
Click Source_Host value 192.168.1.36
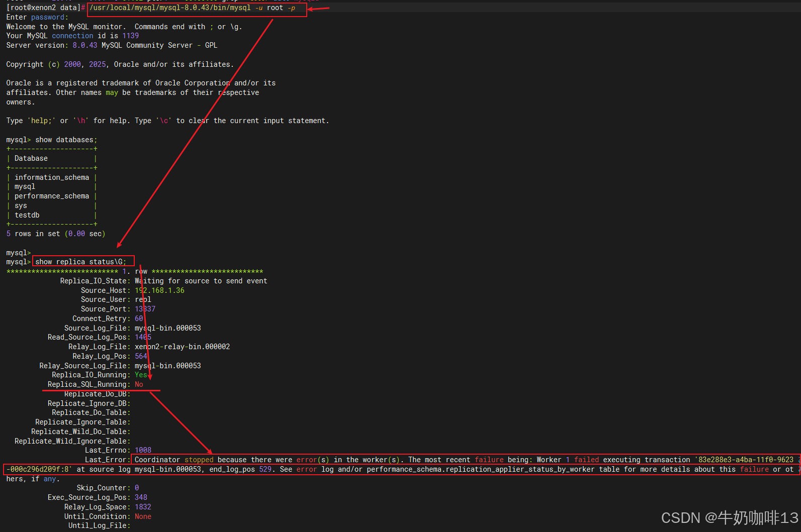click(159, 291)
